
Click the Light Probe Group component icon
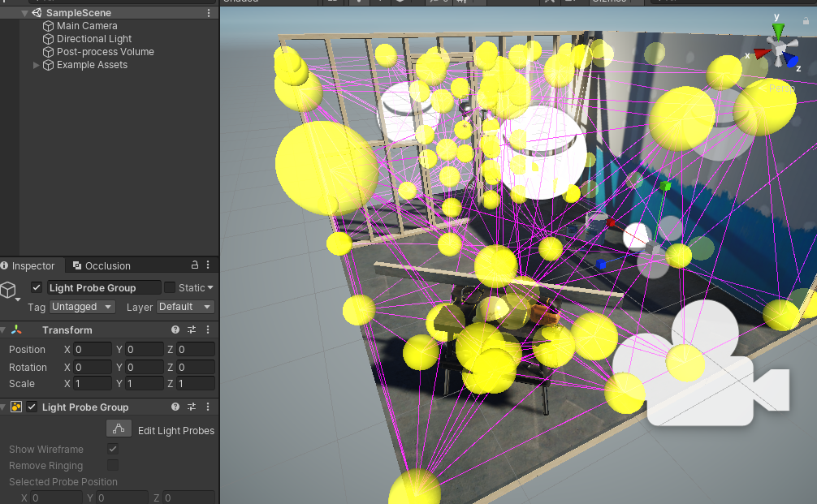[16, 407]
